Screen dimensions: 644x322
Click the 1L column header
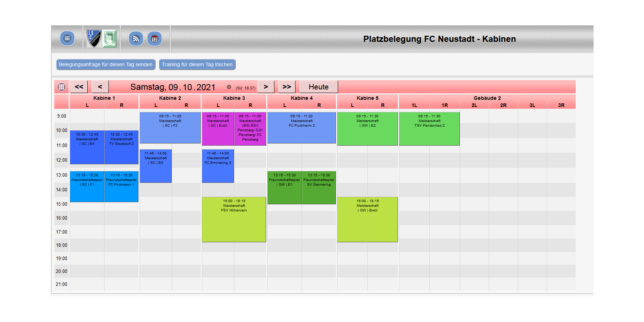[x=414, y=105]
